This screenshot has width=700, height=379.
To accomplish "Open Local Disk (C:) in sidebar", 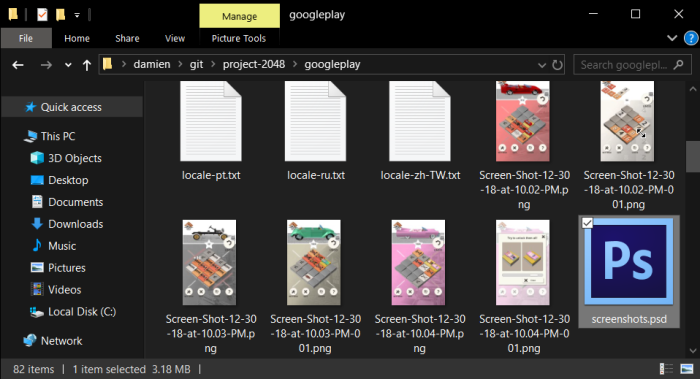I will tap(82, 311).
